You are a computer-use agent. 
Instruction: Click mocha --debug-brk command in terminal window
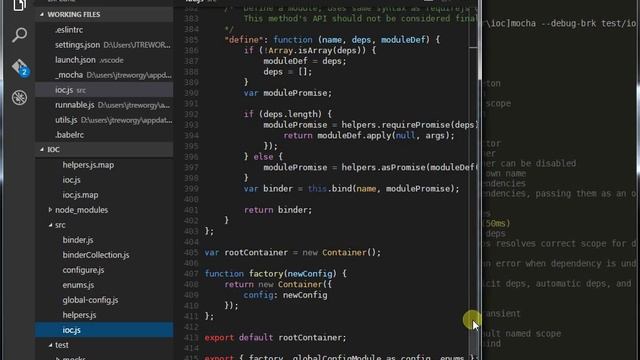pyautogui.click(x=573, y=24)
